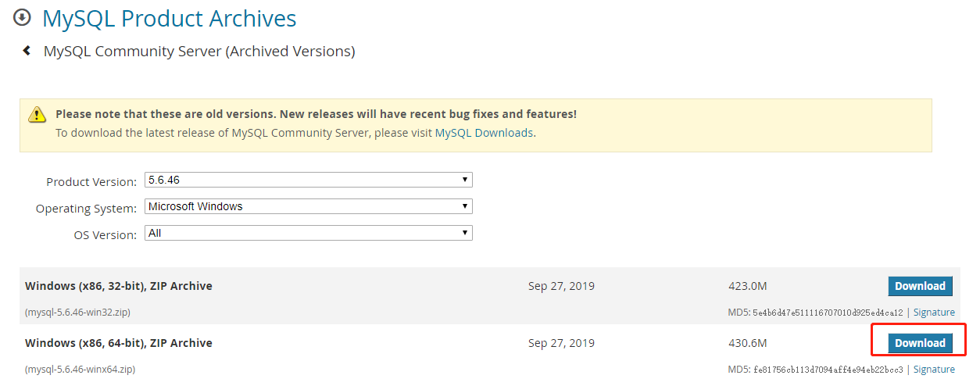Click the yellow warning triangle icon
This screenshot has height=386, width=980.
coord(38,115)
